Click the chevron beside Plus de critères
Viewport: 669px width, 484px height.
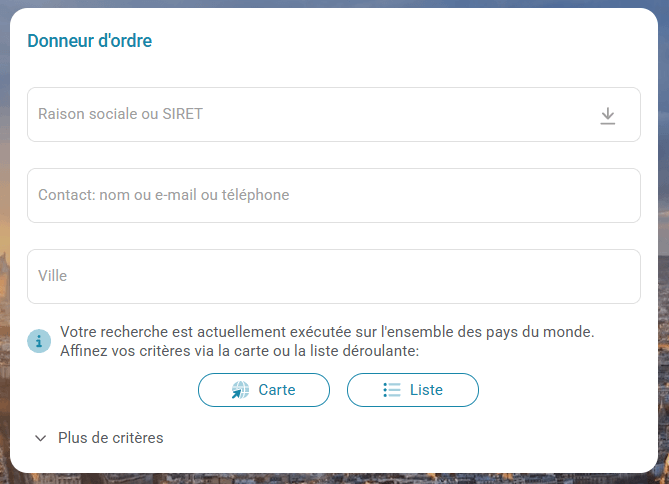coord(41,438)
